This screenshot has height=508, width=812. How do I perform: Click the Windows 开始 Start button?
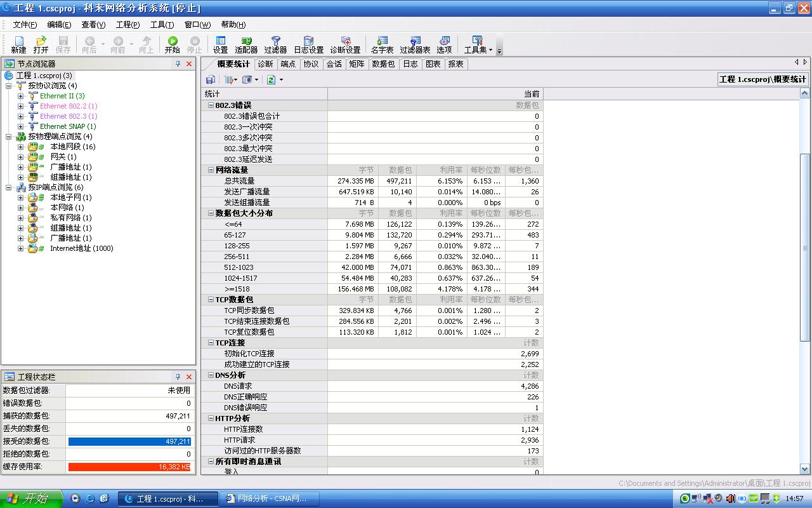click(32, 498)
